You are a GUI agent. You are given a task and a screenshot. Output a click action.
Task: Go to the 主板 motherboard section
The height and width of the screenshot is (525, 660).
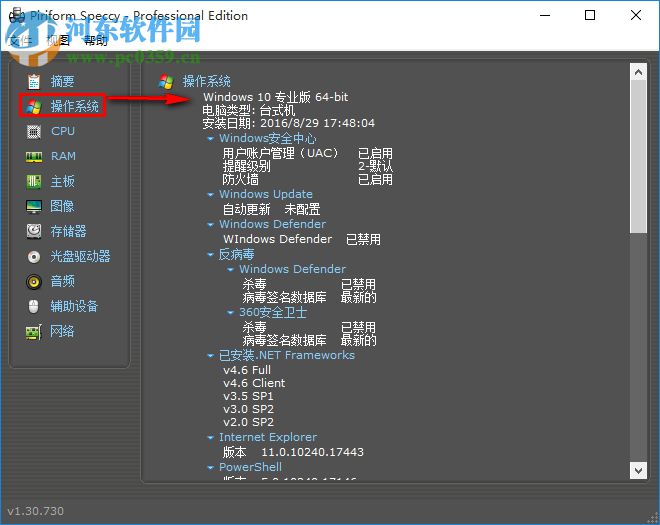pyautogui.click(x=62, y=181)
